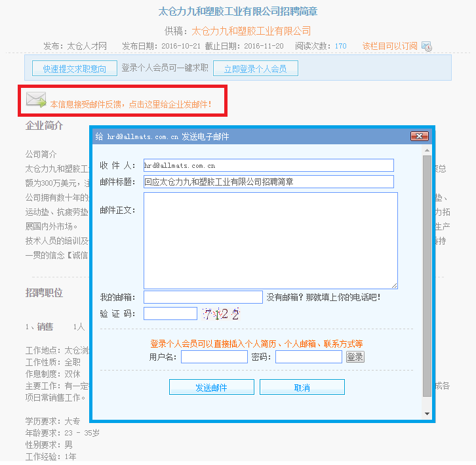Click inside the 邮件正文 body text area
This screenshot has height=465, width=476.
tap(271, 240)
